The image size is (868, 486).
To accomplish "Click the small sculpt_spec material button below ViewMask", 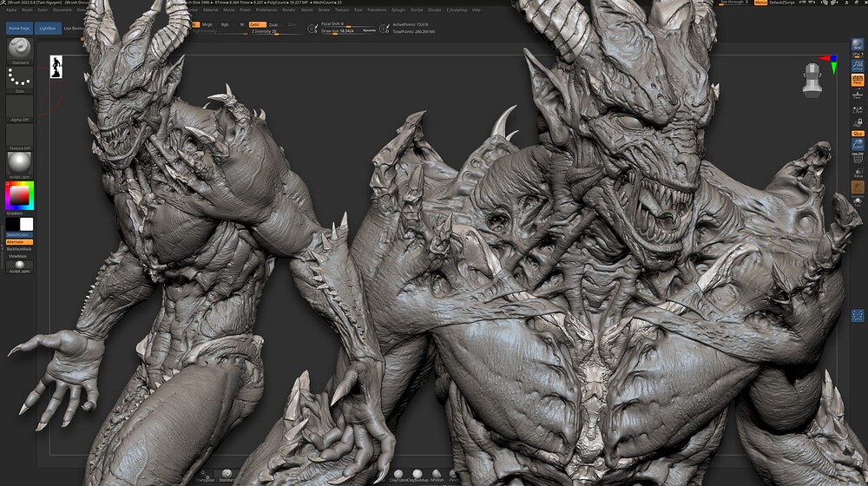I will point(20,266).
